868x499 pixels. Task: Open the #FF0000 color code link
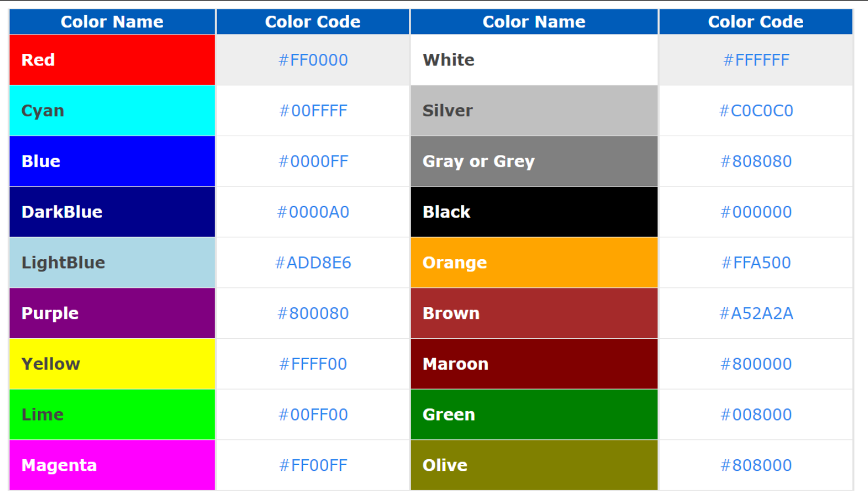tap(313, 60)
